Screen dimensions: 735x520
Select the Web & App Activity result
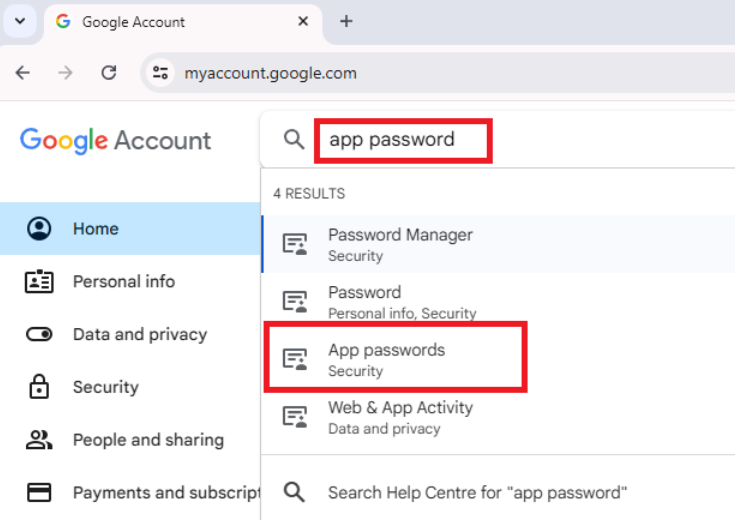(x=498, y=417)
